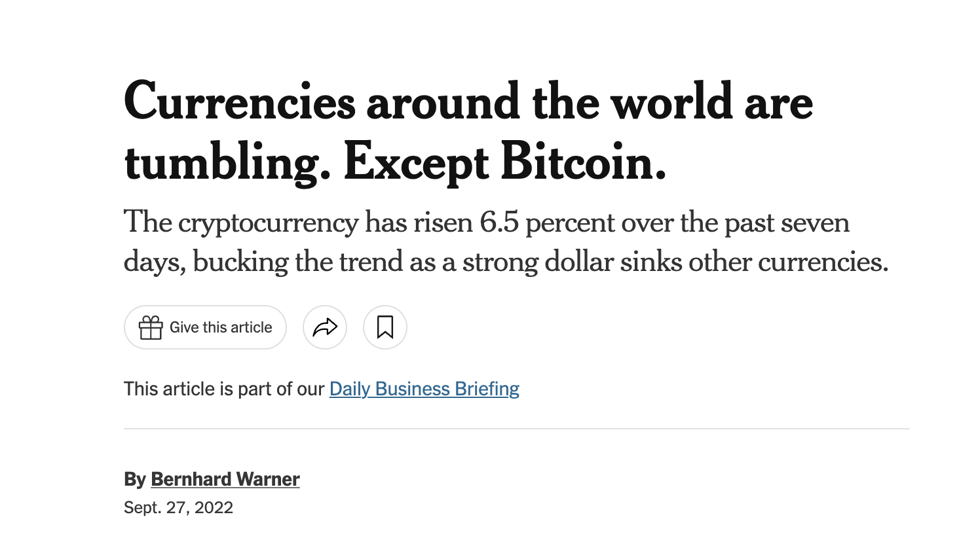Image resolution: width=980 pixels, height=559 pixels.
Task: Follow the underlined Daily Business Briefing hyperlink
Action: click(x=423, y=388)
